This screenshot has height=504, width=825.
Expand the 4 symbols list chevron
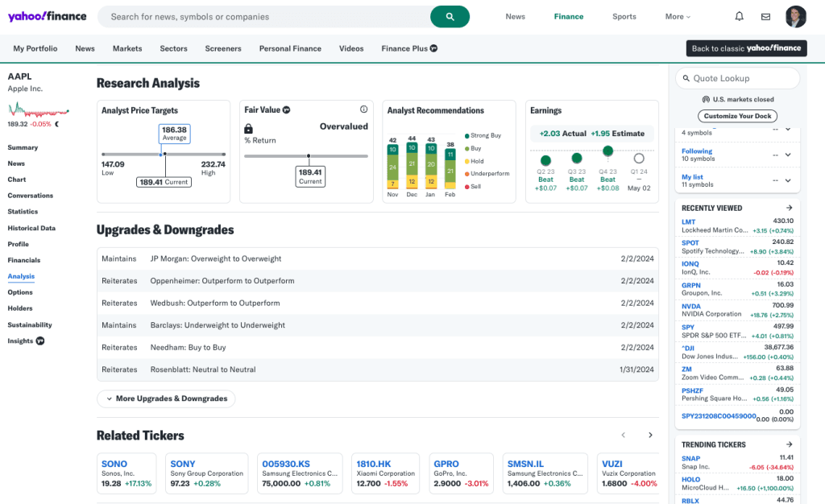coord(788,130)
